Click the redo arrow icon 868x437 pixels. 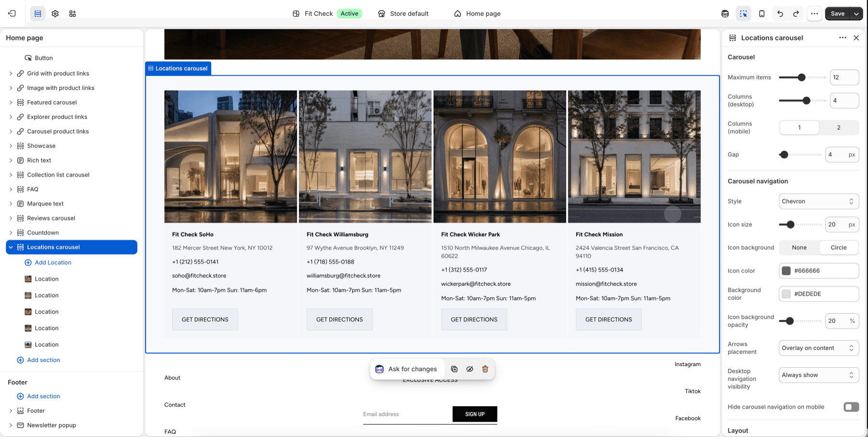pos(796,13)
